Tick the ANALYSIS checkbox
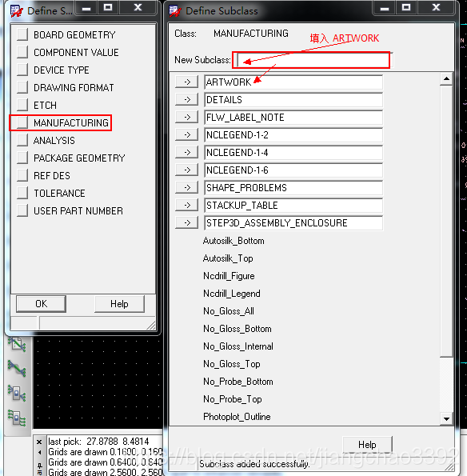467x476 pixels. click(x=22, y=140)
